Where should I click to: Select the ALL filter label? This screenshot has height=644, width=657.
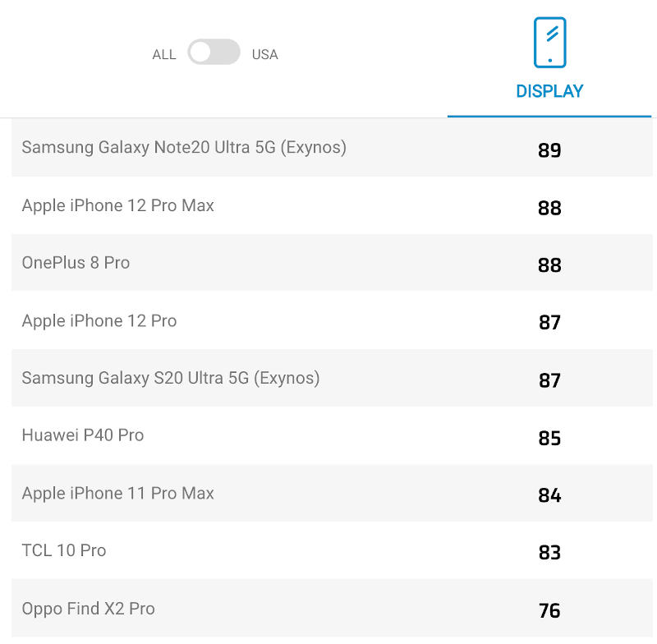coord(164,55)
